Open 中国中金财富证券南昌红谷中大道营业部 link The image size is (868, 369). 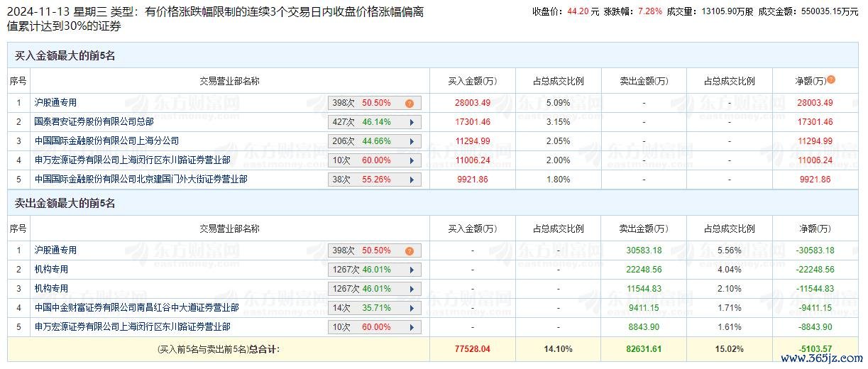click(x=136, y=308)
